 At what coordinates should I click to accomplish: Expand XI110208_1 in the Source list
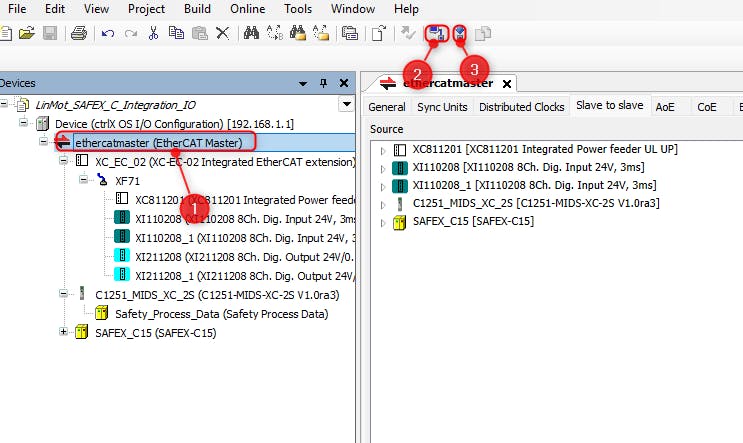pyautogui.click(x=383, y=185)
